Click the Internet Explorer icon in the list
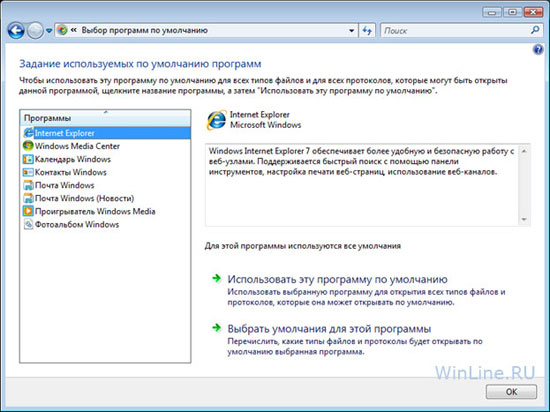This screenshot has height=412, width=550. 28,133
